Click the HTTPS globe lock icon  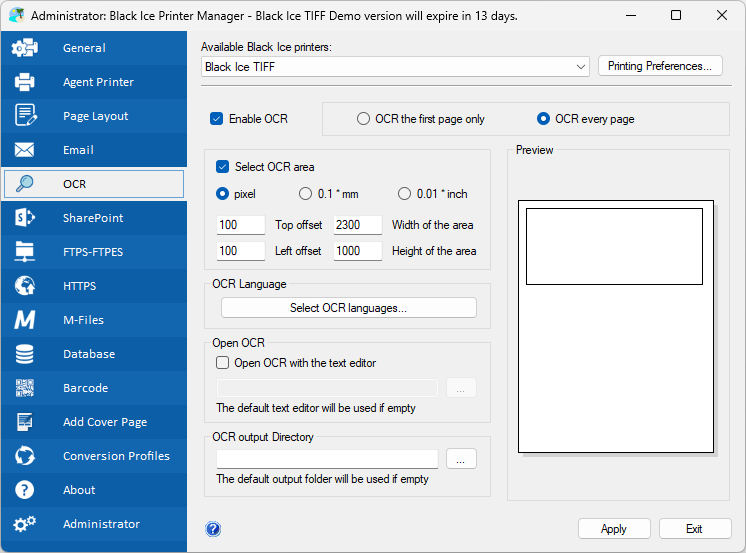pyautogui.click(x=25, y=286)
